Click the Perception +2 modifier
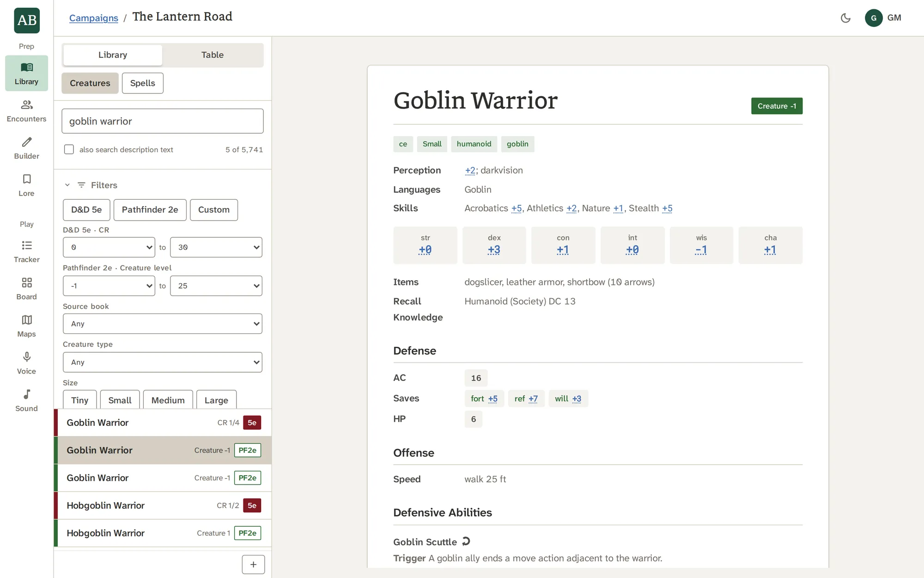924x578 pixels. [x=470, y=171]
